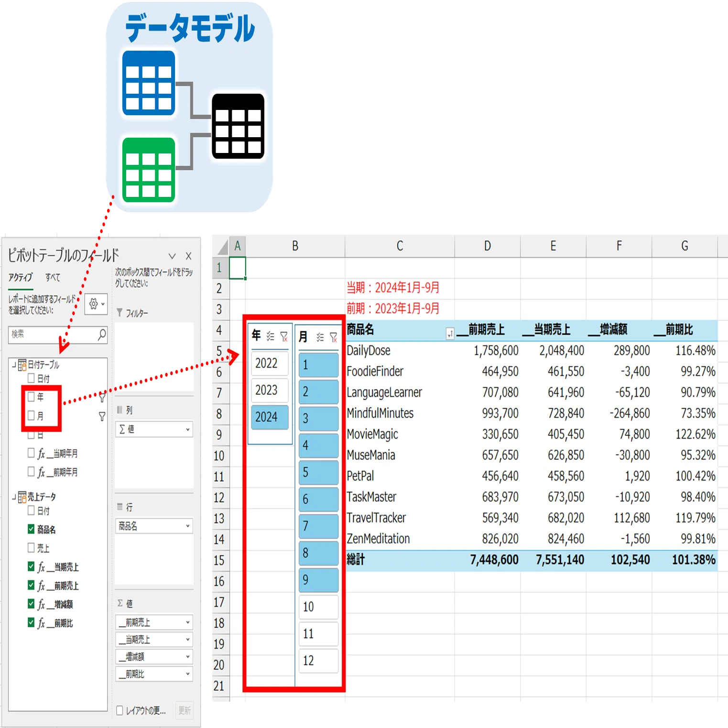
Task: Click the DailyDose cell
Action: coord(400,351)
